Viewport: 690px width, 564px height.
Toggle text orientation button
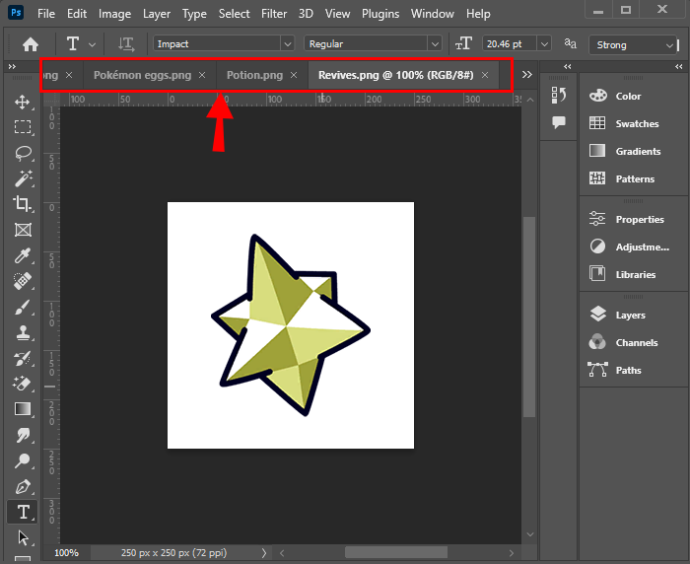pyautogui.click(x=126, y=44)
